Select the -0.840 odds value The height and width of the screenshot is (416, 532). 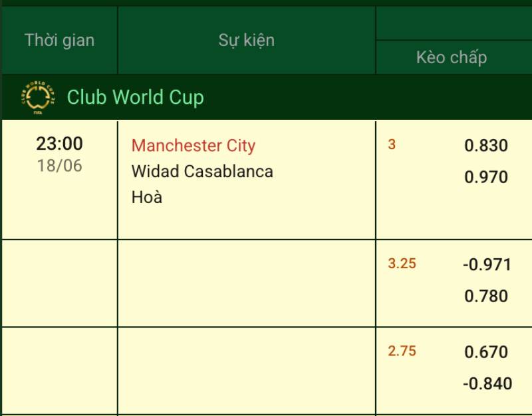pos(487,383)
